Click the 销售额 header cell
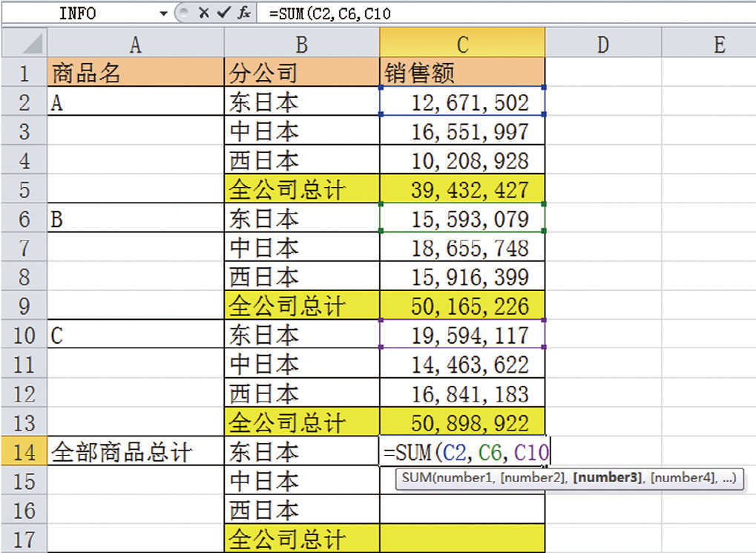The height and width of the screenshot is (553, 756). coord(461,73)
